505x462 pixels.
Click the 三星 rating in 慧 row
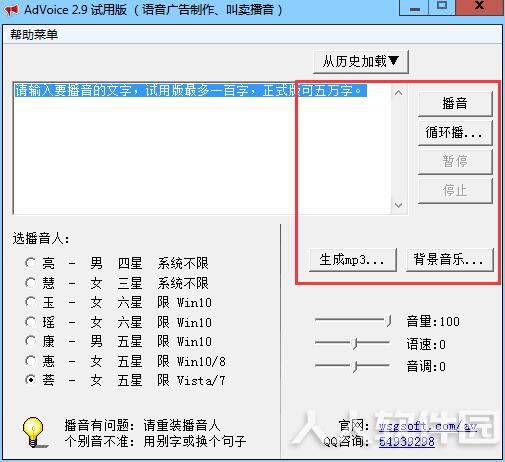(130, 283)
